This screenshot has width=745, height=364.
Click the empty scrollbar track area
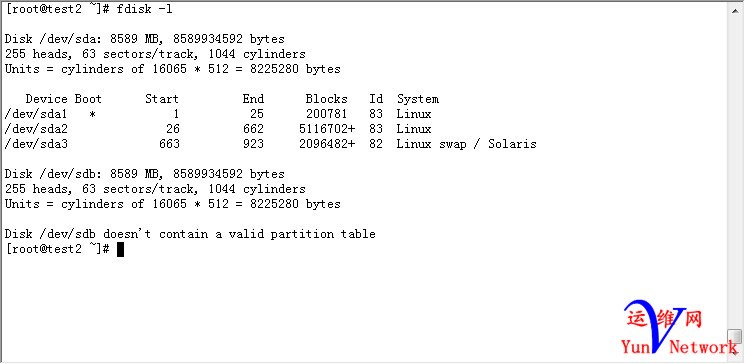[735, 171]
